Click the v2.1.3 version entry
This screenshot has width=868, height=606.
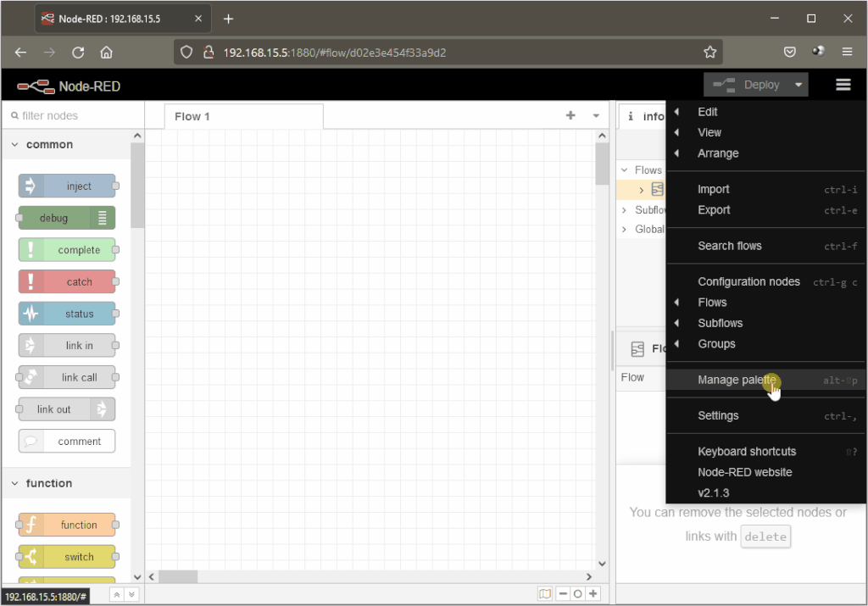pos(766,492)
